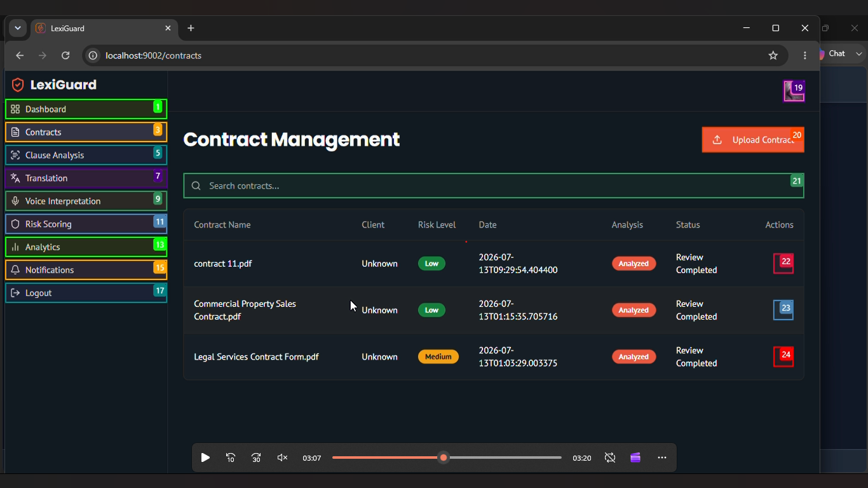Select Translation in the sidebar
The height and width of the screenshot is (488, 868).
point(86,178)
